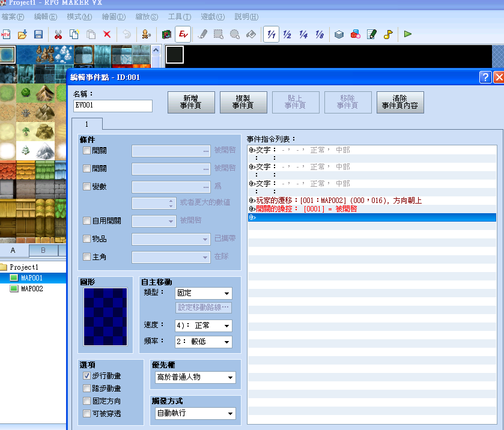This screenshot has width=504, height=430.
Task: Open the 優先權 priority dropdown
Action: click(x=195, y=377)
